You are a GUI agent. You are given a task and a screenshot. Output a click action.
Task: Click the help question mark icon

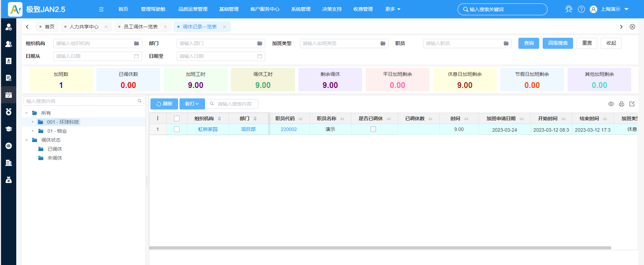click(x=581, y=9)
